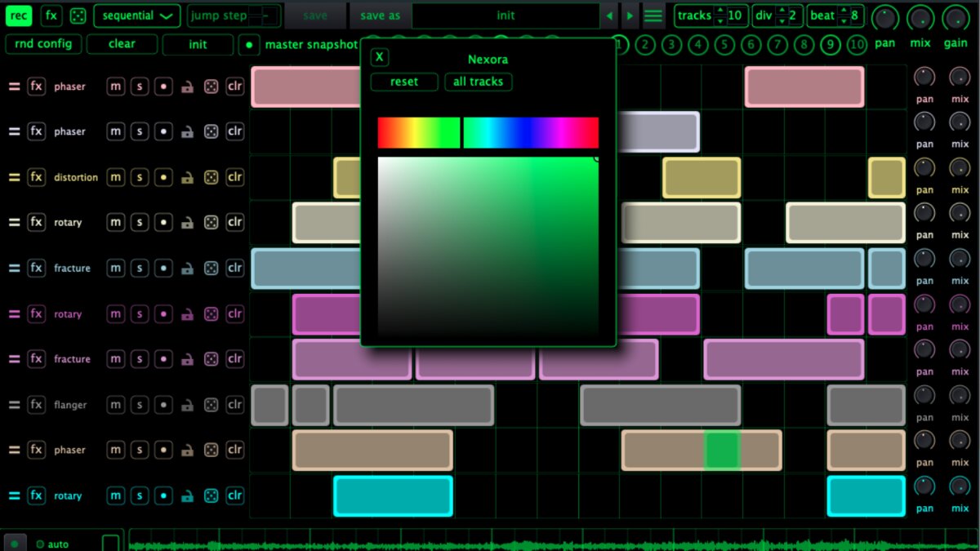Solo the cyan rotary track
Image resolution: width=980 pixels, height=551 pixels.
pos(140,495)
